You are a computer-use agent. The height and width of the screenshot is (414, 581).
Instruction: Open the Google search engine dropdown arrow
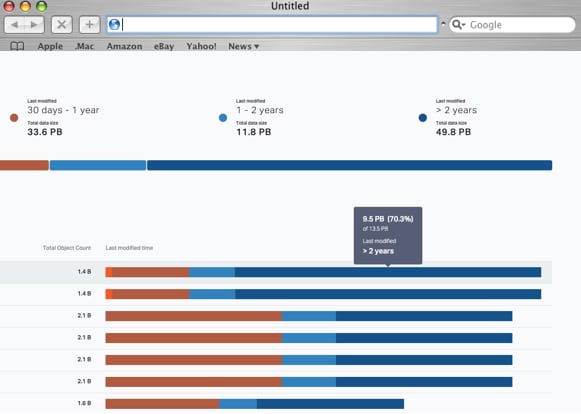point(463,25)
